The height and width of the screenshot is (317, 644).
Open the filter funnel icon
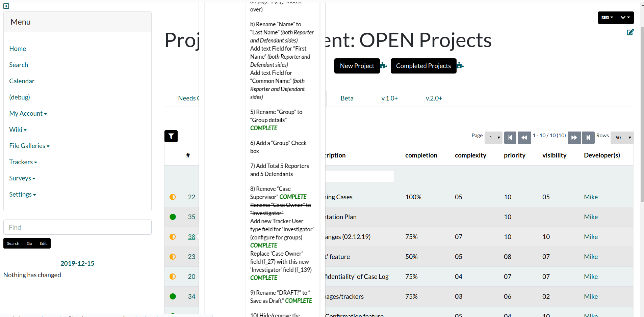[171, 136]
